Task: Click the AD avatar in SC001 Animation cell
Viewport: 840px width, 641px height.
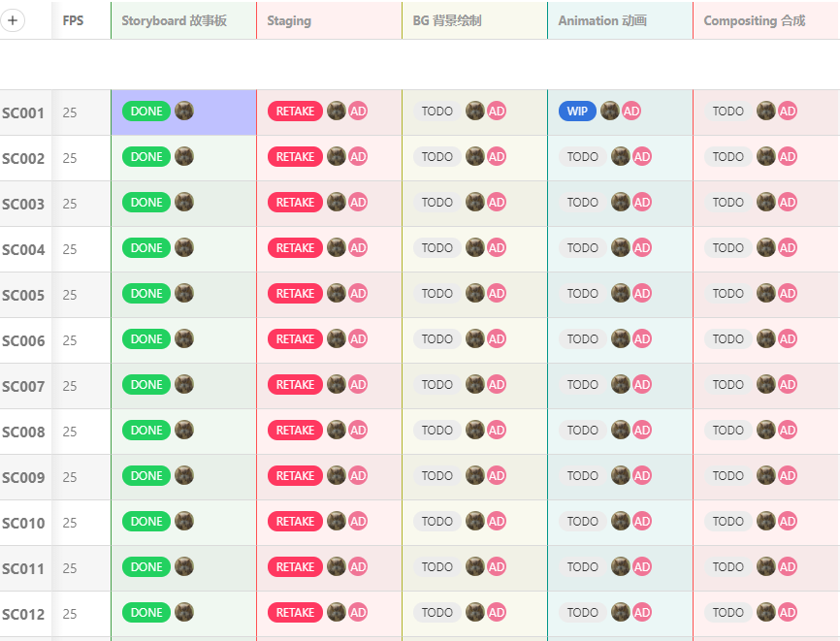Action: [631, 111]
